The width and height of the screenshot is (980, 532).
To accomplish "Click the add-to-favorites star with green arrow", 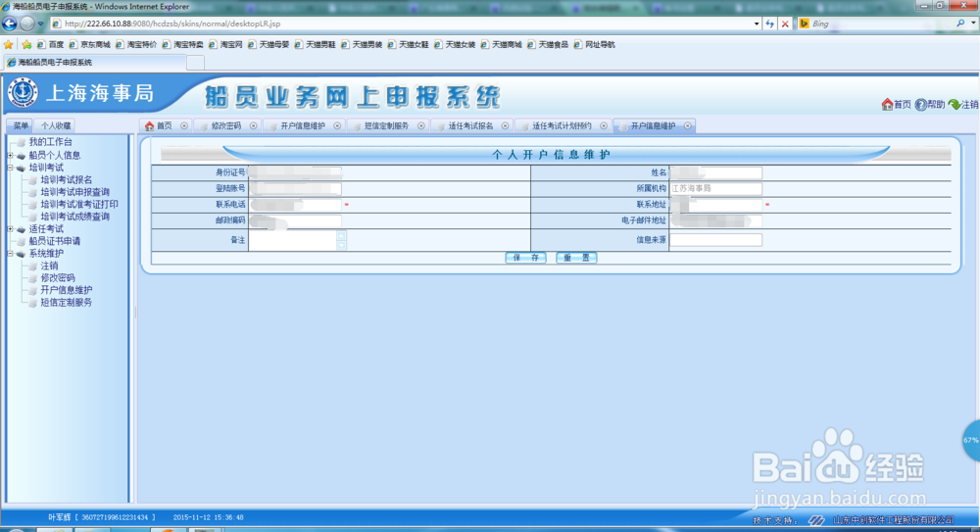I will point(26,44).
